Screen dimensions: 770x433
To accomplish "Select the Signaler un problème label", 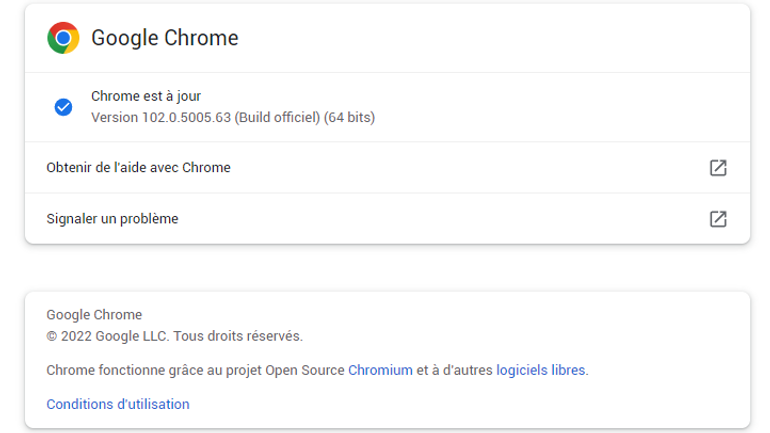I will tap(112, 218).
